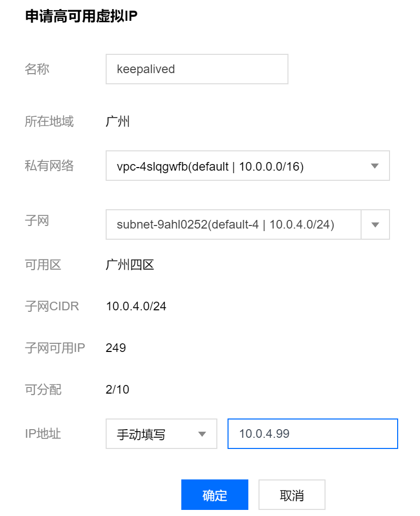The width and height of the screenshot is (420, 516).
Task: Edit the name field showing keepalived
Action: [x=197, y=69]
